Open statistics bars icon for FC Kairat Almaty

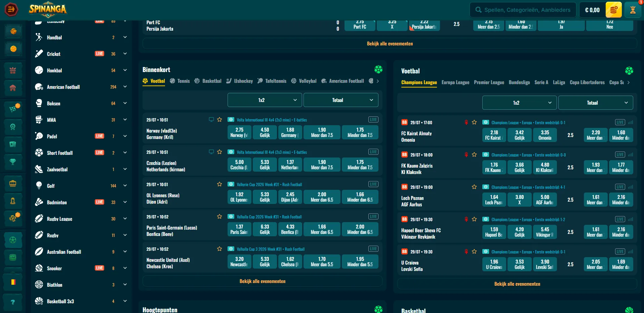pyautogui.click(x=631, y=123)
